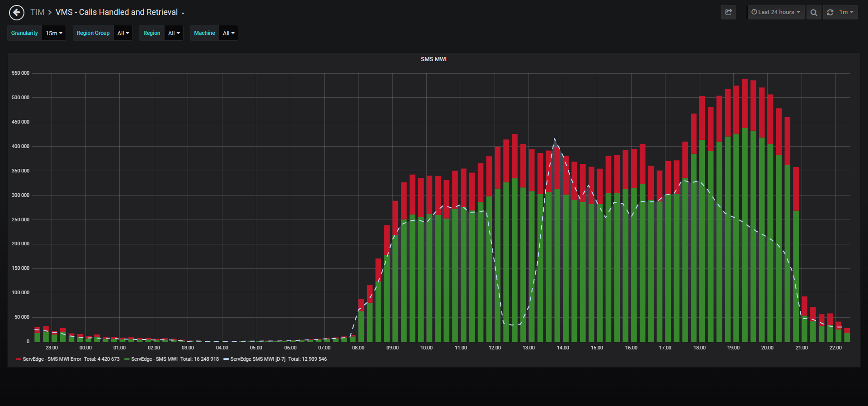Click light blue swatch of SMS MWI [D-7] legend

tap(226, 359)
